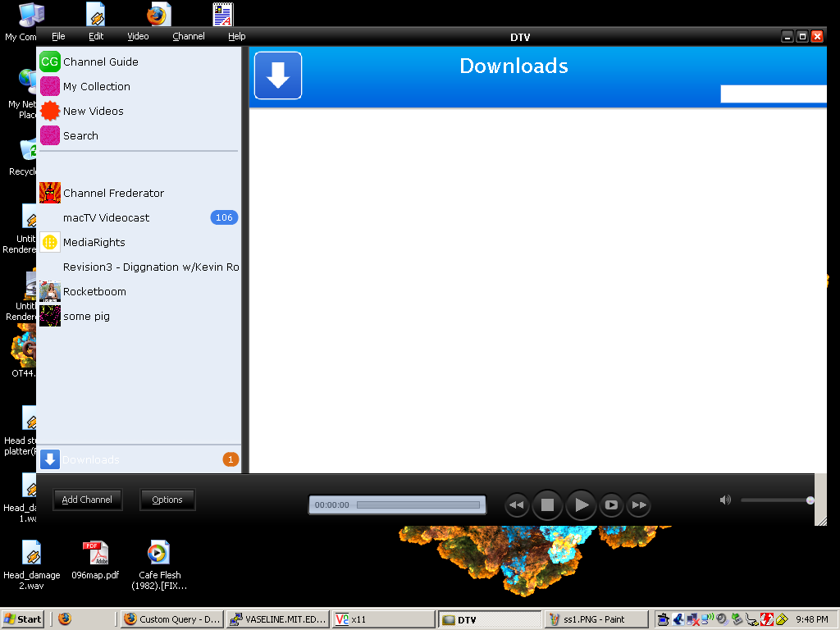Open the Channel menu
Viewport: 840px width, 630px height.
(x=189, y=36)
